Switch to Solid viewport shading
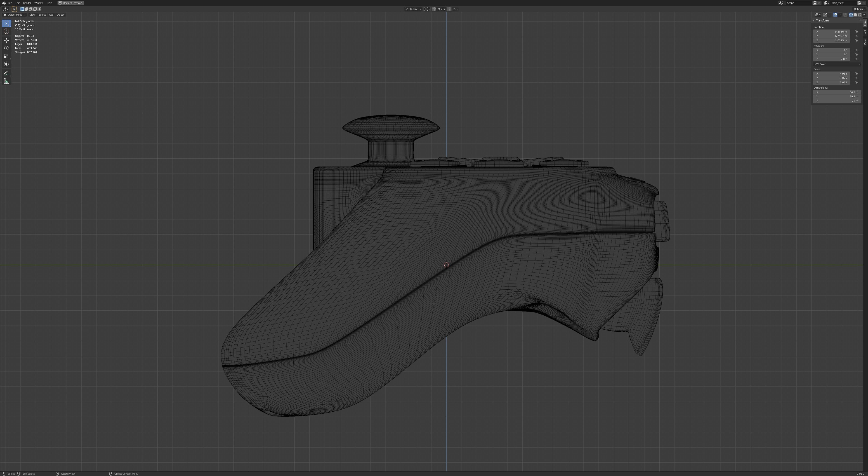 855,15
